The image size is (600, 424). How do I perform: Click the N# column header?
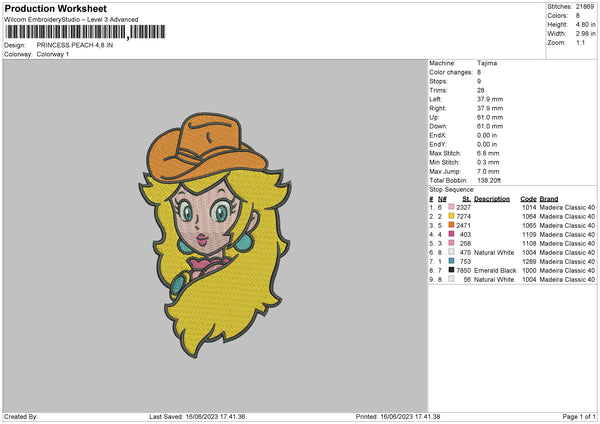(x=442, y=198)
